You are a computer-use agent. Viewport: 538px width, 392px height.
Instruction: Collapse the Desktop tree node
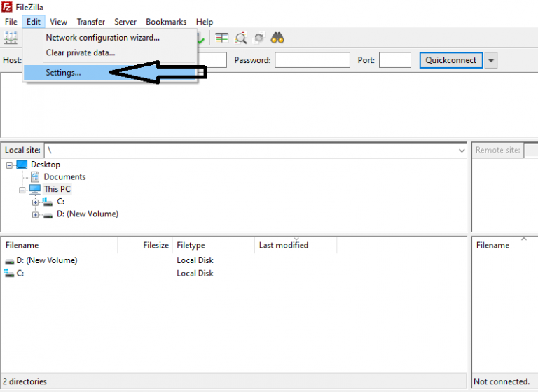[9, 165]
